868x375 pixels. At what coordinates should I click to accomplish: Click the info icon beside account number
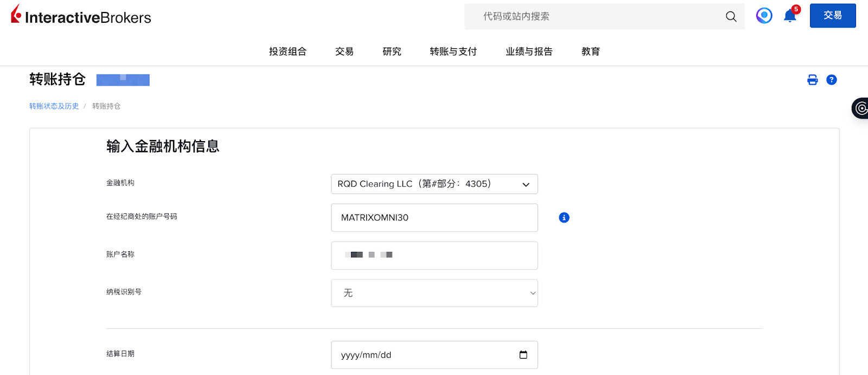(564, 218)
